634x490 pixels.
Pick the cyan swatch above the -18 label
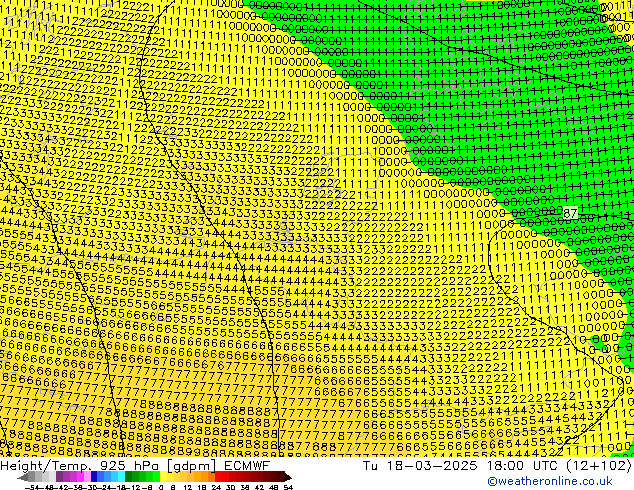pyautogui.click(x=121, y=477)
